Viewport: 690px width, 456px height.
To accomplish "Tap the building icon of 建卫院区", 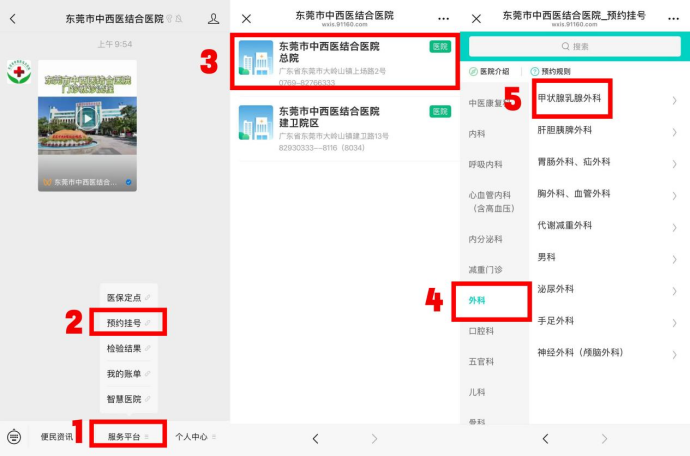I will 255,122.
